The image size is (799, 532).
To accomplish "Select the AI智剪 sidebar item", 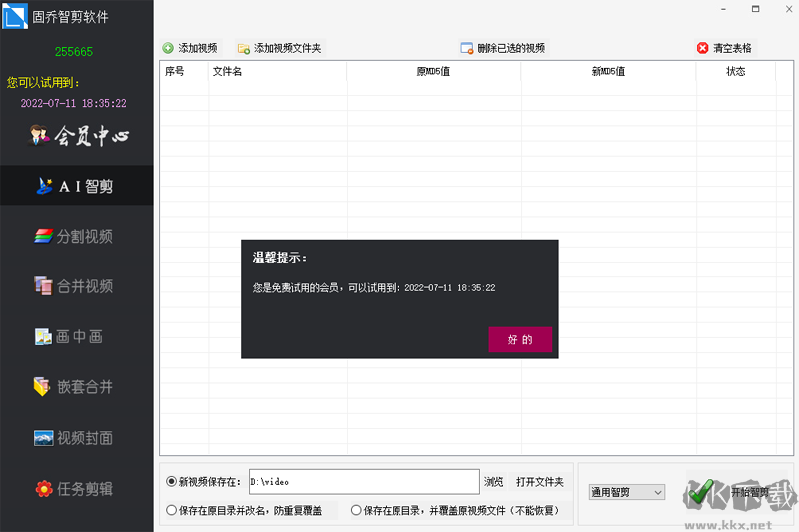I will pyautogui.click(x=77, y=186).
